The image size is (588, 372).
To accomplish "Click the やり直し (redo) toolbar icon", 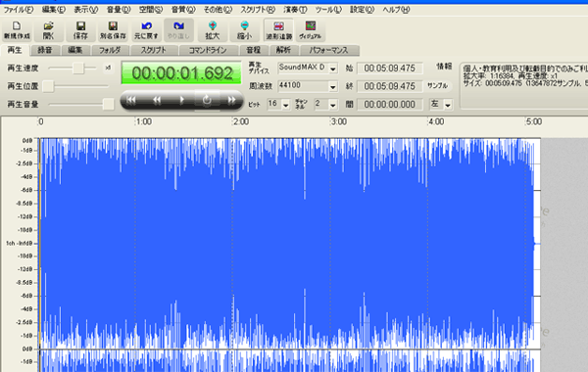I will click(x=178, y=30).
